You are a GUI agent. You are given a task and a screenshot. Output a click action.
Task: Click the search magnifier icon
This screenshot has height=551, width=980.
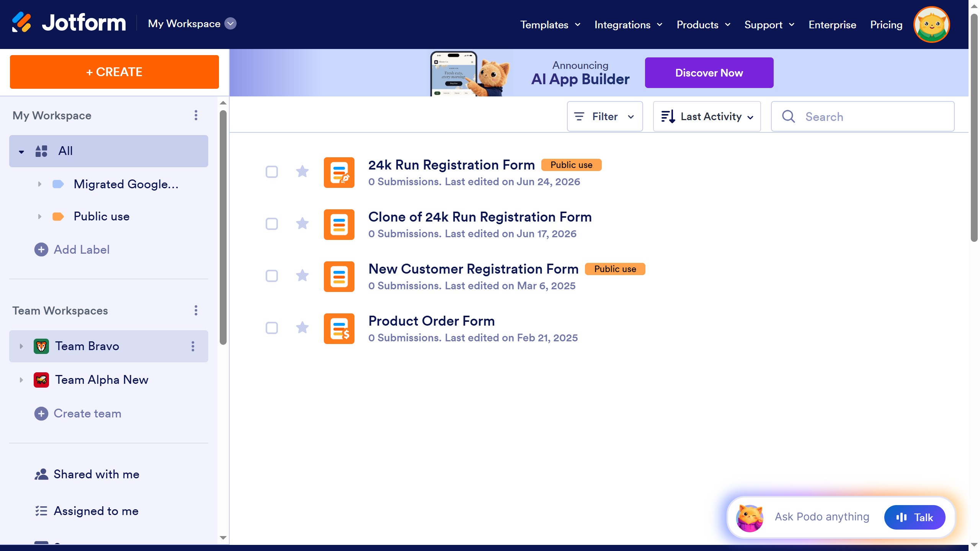(789, 116)
